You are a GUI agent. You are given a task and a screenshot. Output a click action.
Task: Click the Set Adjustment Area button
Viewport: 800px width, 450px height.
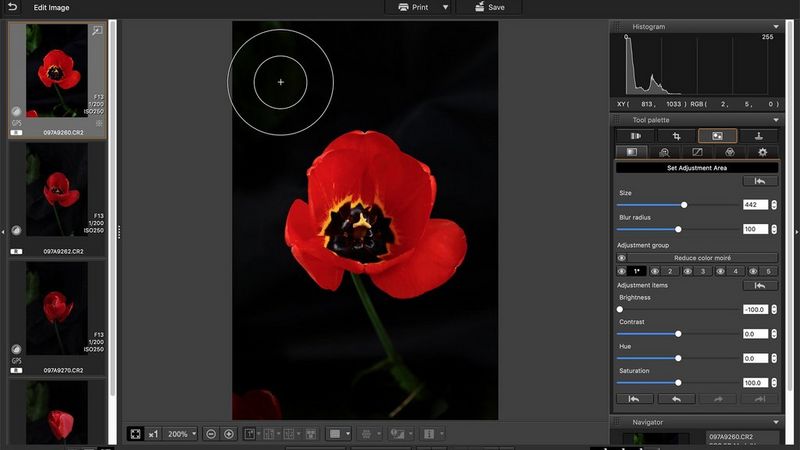point(697,168)
